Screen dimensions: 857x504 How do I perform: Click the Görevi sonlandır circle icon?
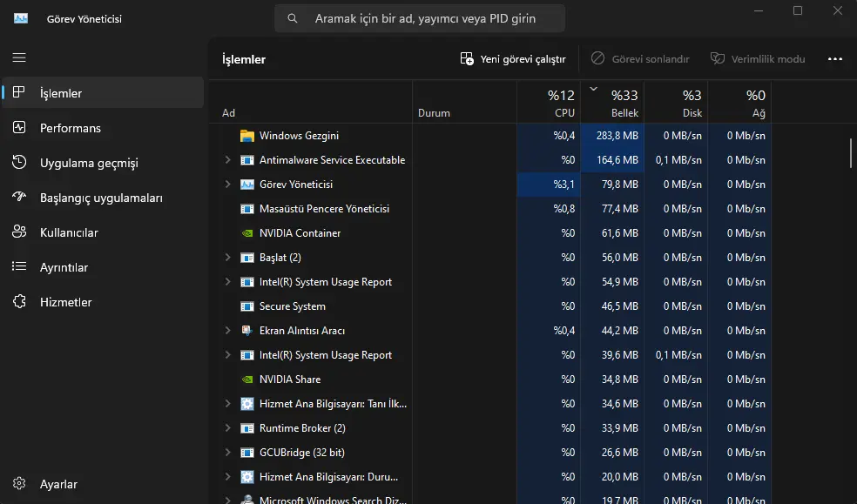coord(598,58)
